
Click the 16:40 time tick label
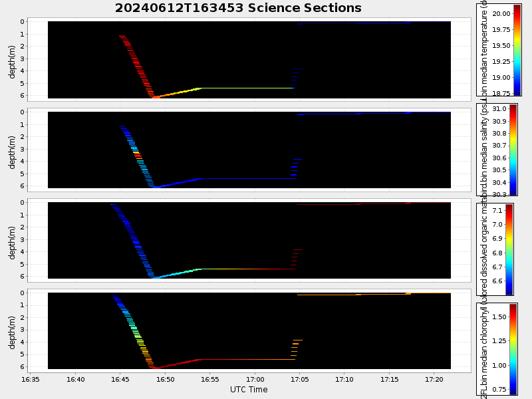pyautogui.click(x=75, y=379)
